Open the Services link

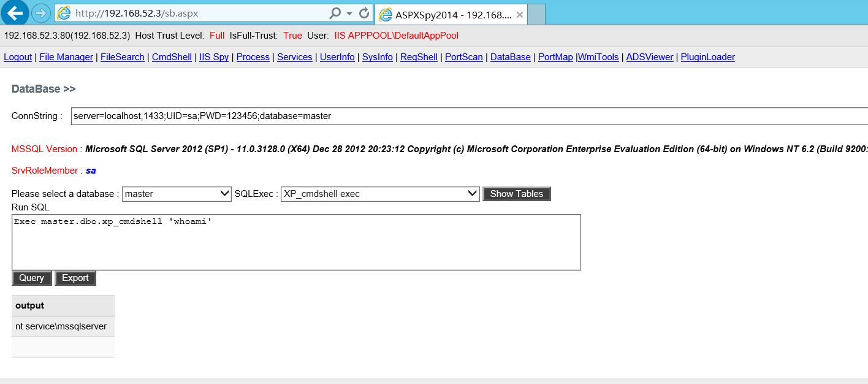[x=295, y=57]
